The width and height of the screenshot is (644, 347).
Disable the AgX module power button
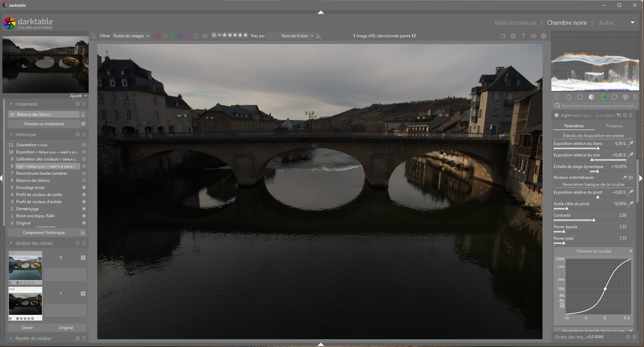tap(556, 115)
